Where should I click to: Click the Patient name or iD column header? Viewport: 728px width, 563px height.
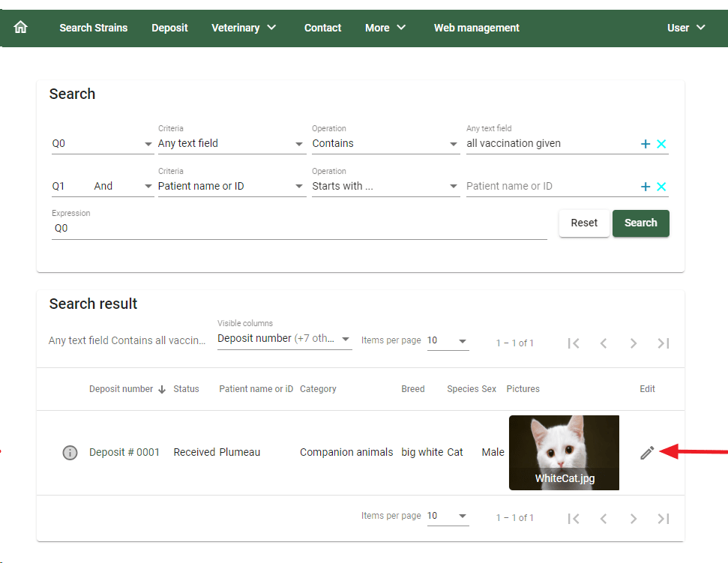click(256, 389)
